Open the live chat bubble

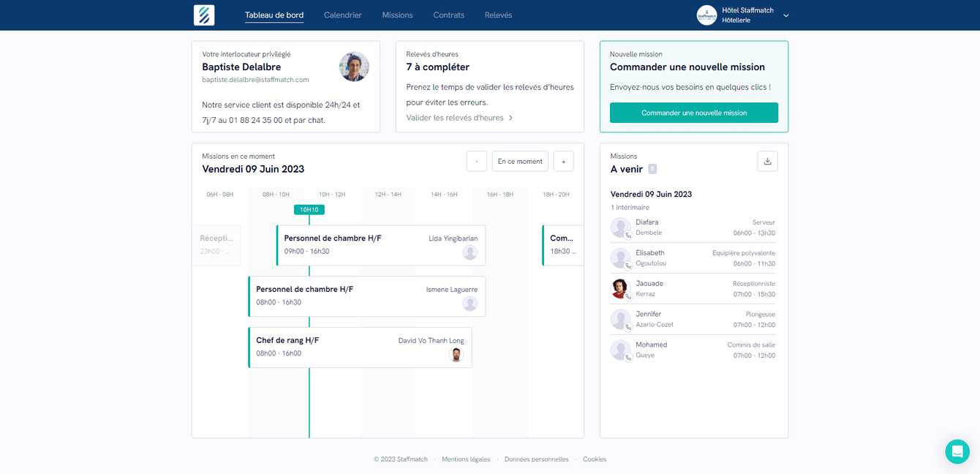tap(957, 451)
